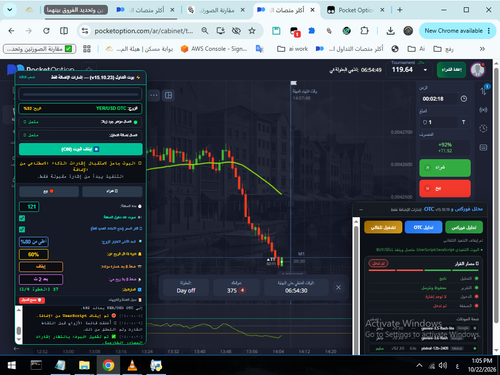Click the green buy button in trade panel
The width and height of the screenshot is (500, 375).
(x=445, y=168)
